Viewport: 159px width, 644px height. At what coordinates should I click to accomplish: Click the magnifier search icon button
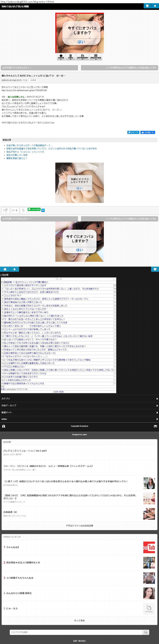tap(146, 632)
